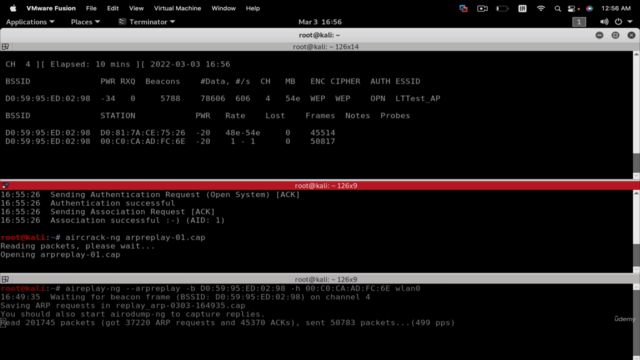Open the View menu
The width and height of the screenshot is (640, 360).
tap(136, 8)
